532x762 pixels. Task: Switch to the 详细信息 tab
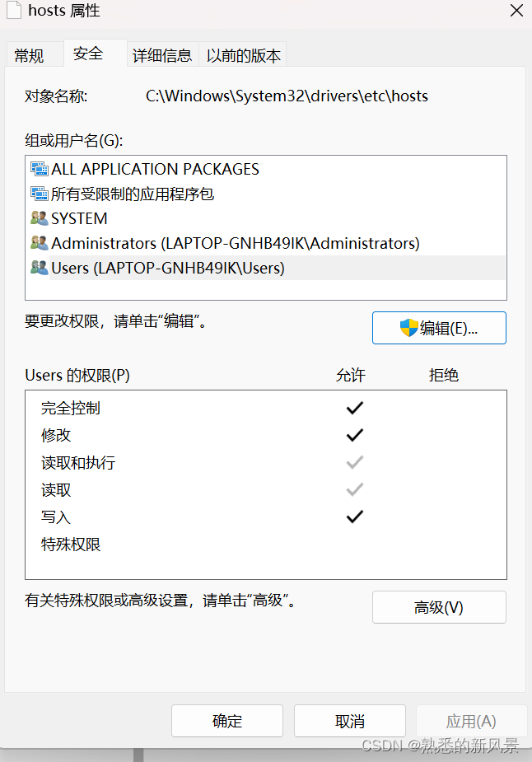point(162,54)
